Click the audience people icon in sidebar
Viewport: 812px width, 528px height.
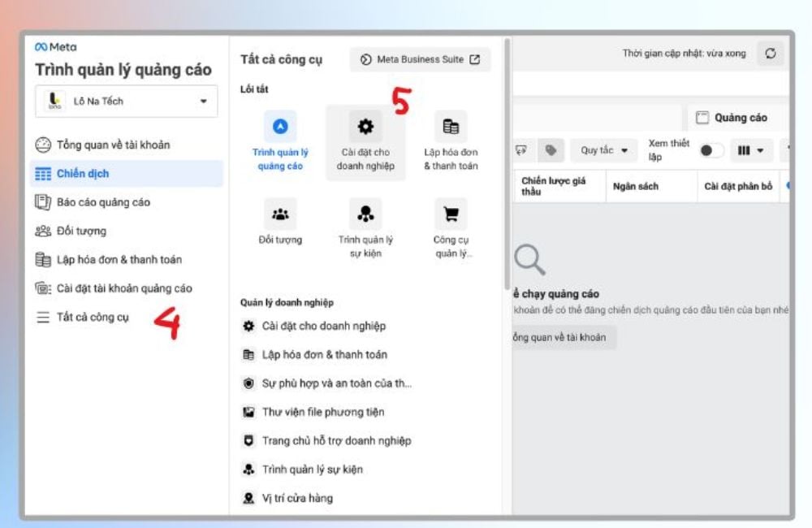point(43,231)
